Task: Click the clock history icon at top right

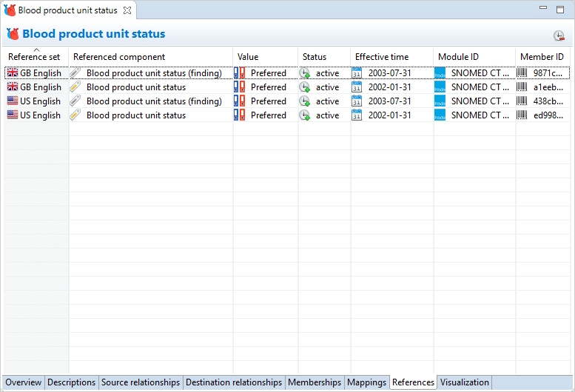Action: point(559,36)
